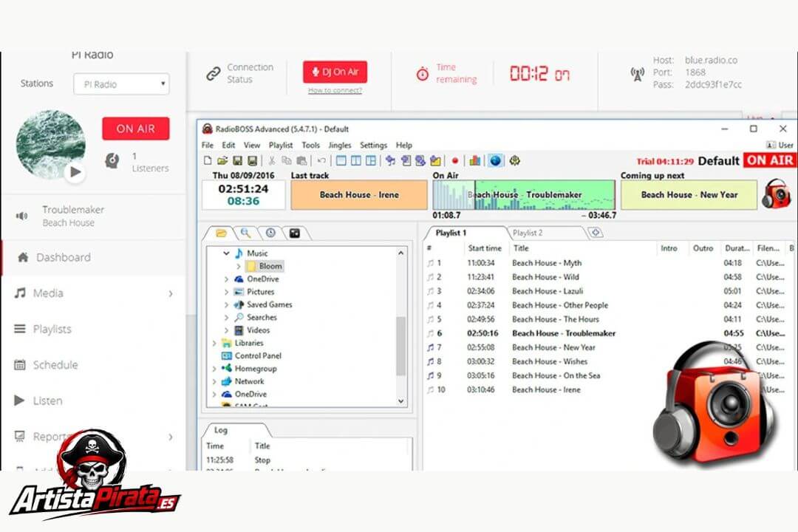Follow the How to connect link
Screen dimensions: 798x532
point(335,91)
